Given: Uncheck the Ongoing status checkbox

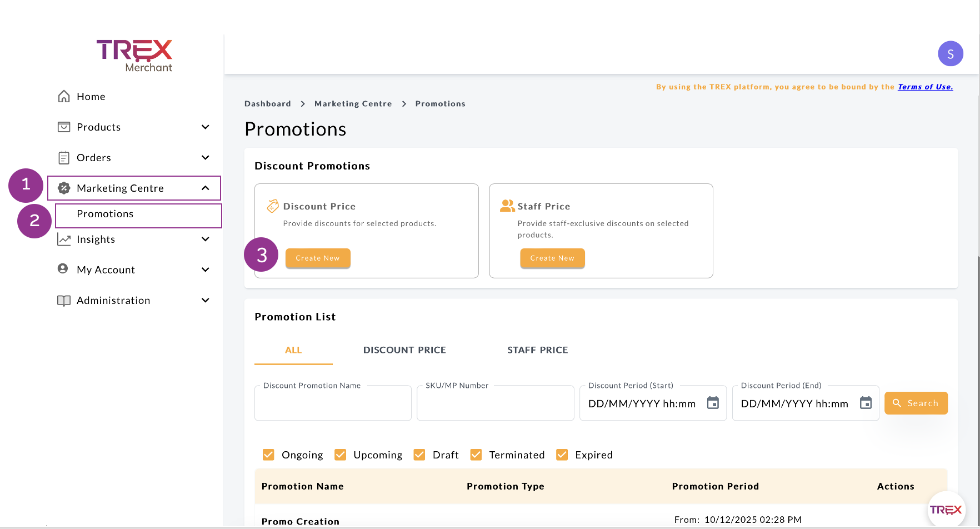Looking at the screenshot, I should (x=268, y=455).
